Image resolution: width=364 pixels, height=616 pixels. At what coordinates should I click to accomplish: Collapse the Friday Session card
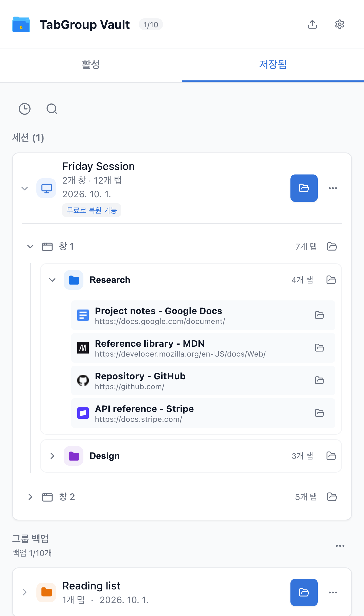click(25, 188)
